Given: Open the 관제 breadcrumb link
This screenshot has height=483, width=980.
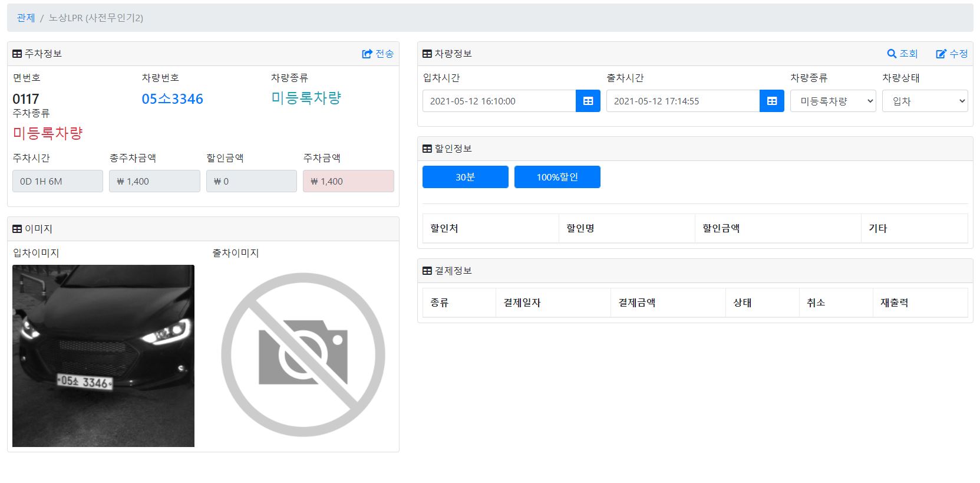Looking at the screenshot, I should 26,18.
